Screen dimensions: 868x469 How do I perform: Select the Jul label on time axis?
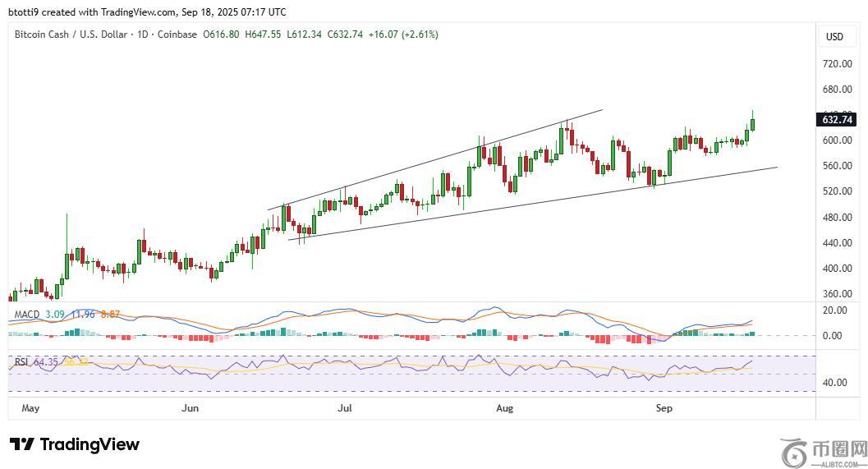pyautogui.click(x=346, y=407)
